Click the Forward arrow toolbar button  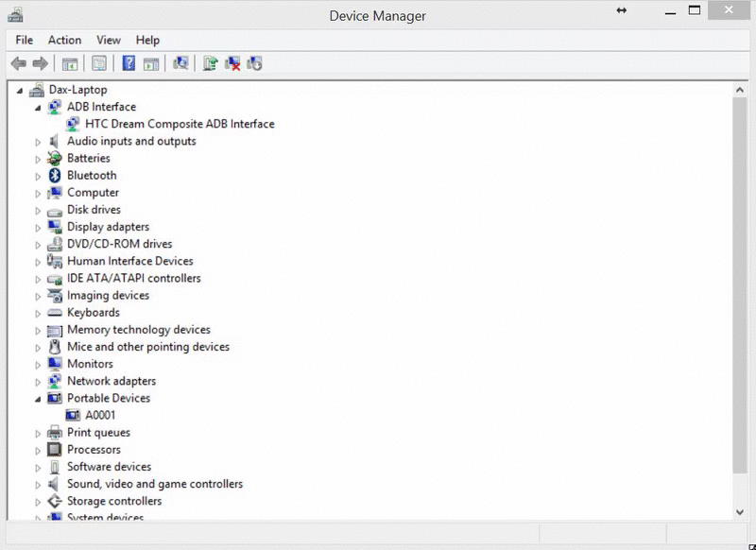(x=40, y=63)
